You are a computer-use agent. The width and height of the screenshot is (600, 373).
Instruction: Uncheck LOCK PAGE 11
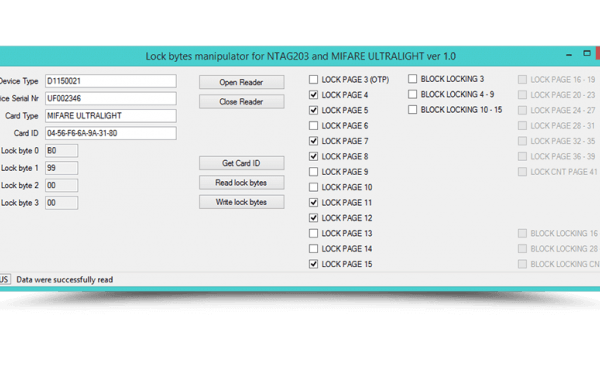pos(313,202)
